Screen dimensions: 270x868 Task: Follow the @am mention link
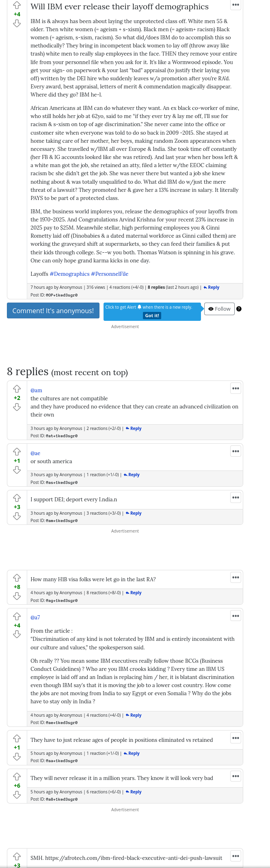pos(36,390)
